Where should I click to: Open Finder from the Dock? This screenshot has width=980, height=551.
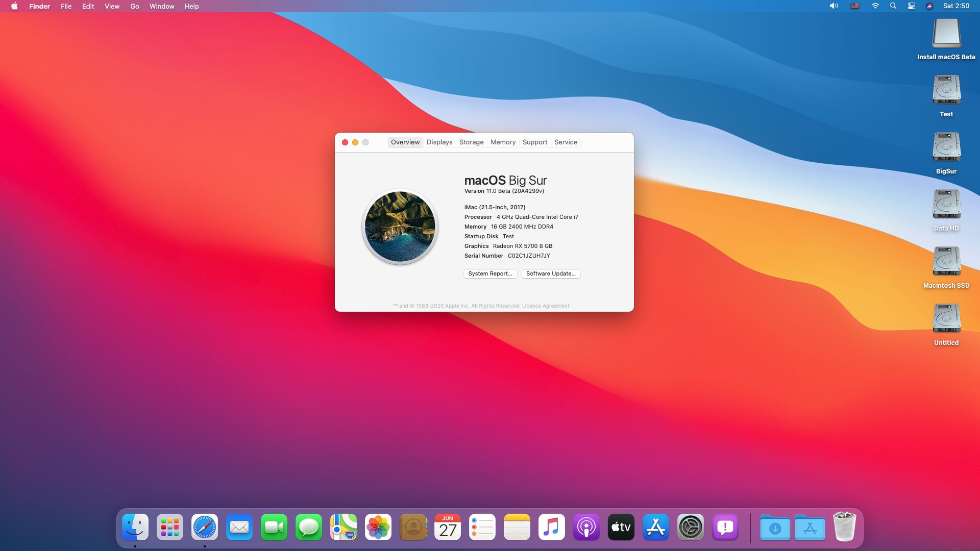click(x=135, y=527)
